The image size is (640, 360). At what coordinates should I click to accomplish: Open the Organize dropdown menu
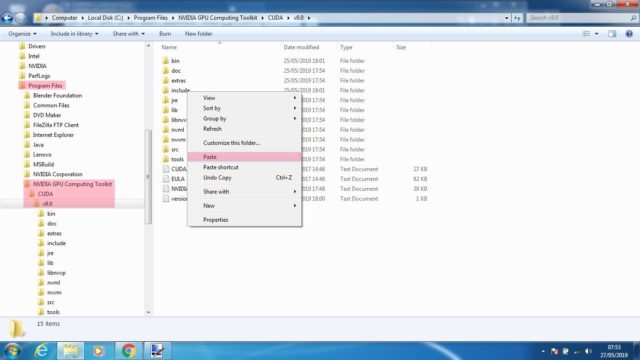click(22, 34)
